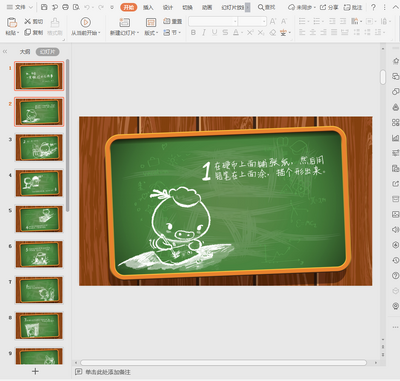The image size is (400, 381).
Task: Click the Format Painter brush icon
Action: [55, 22]
